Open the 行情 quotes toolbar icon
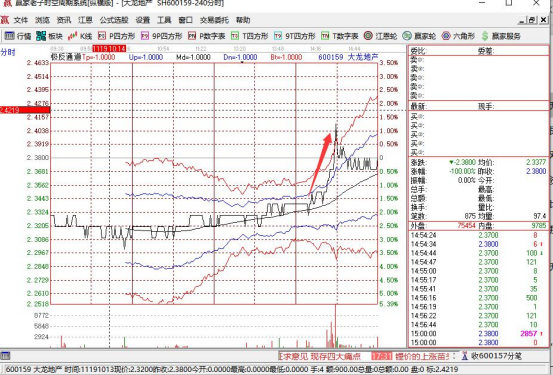Screen dimensions: 553x375 point(18,36)
